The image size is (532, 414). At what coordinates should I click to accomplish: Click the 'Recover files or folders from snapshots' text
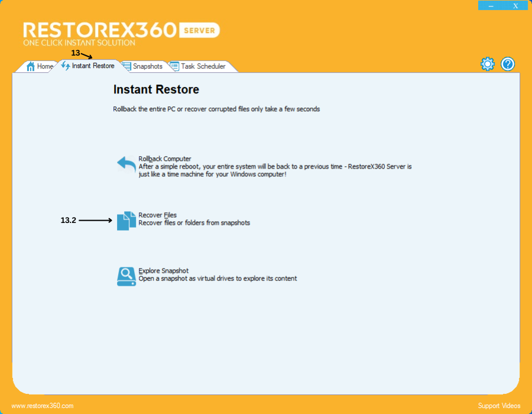click(194, 223)
